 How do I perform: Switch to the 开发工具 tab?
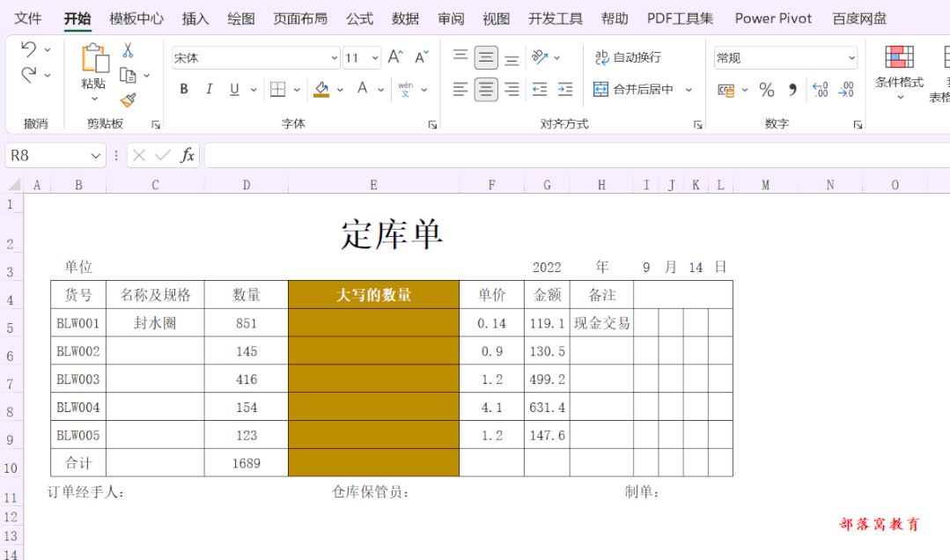(x=555, y=18)
